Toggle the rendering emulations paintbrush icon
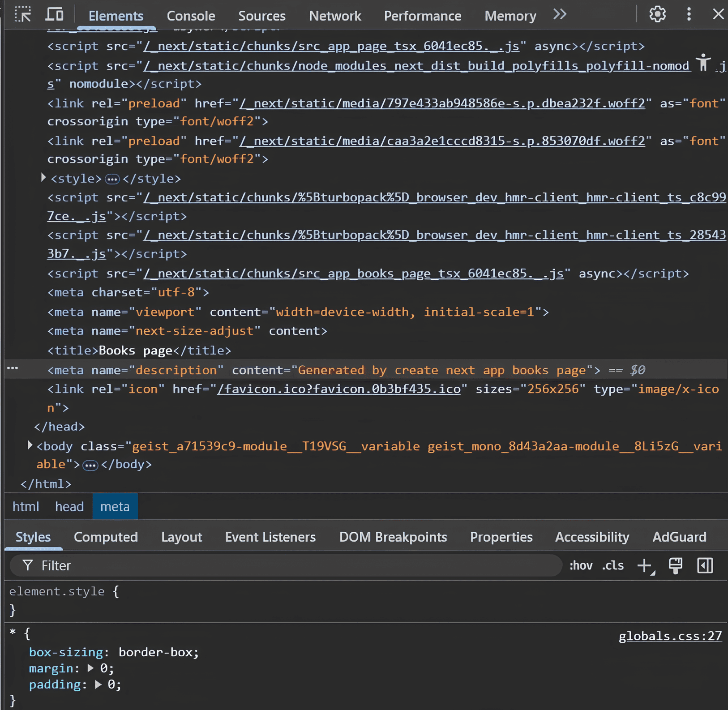The image size is (728, 710). (675, 565)
